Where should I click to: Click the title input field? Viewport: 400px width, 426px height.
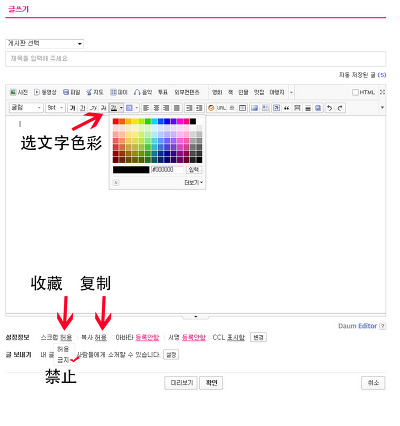196,59
